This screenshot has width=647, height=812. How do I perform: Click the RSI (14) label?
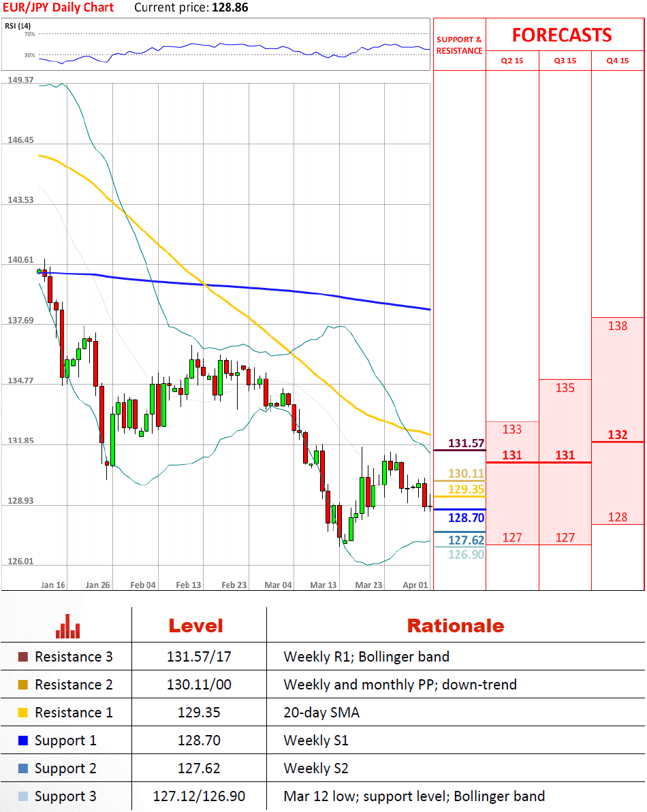click(18, 26)
